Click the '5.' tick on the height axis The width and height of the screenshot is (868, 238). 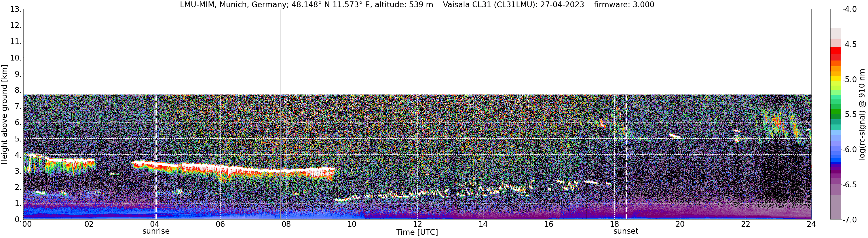(18, 139)
